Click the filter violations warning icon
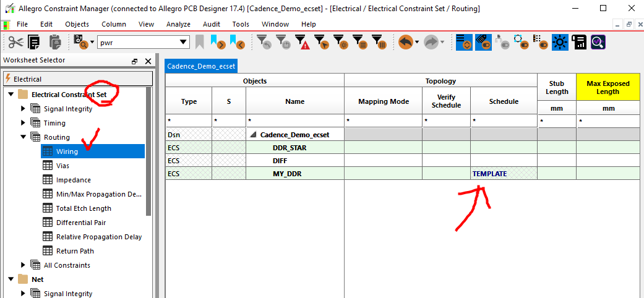 pyautogui.click(x=303, y=42)
